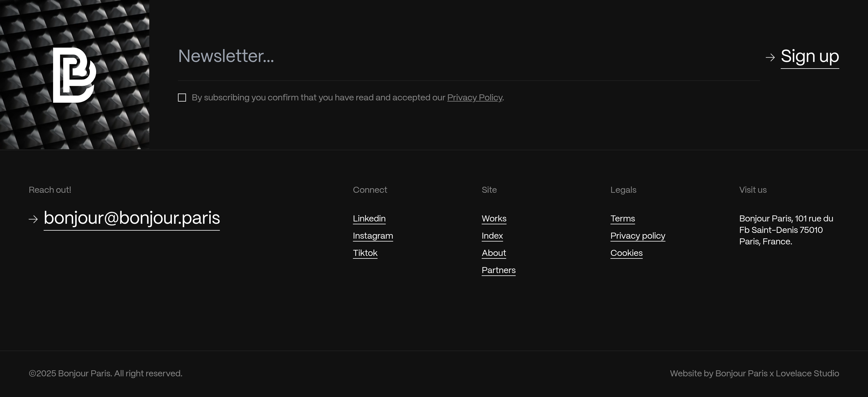Click the Connect column heading
This screenshot has height=397, width=868.
(x=370, y=190)
